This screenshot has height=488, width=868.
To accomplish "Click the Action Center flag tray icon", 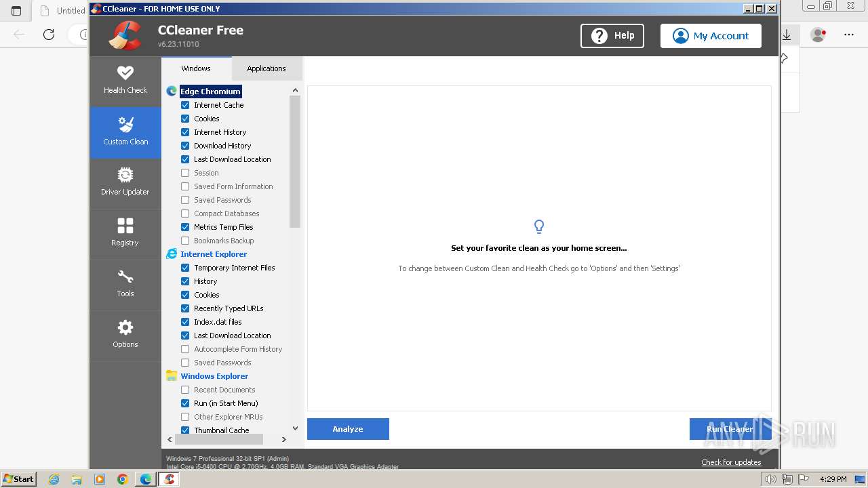I will [803, 479].
